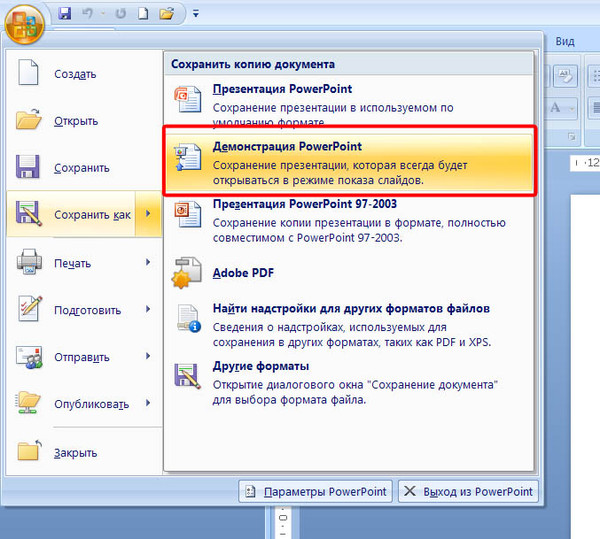Click the round Office button
The image size is (600, 539).
24,24
